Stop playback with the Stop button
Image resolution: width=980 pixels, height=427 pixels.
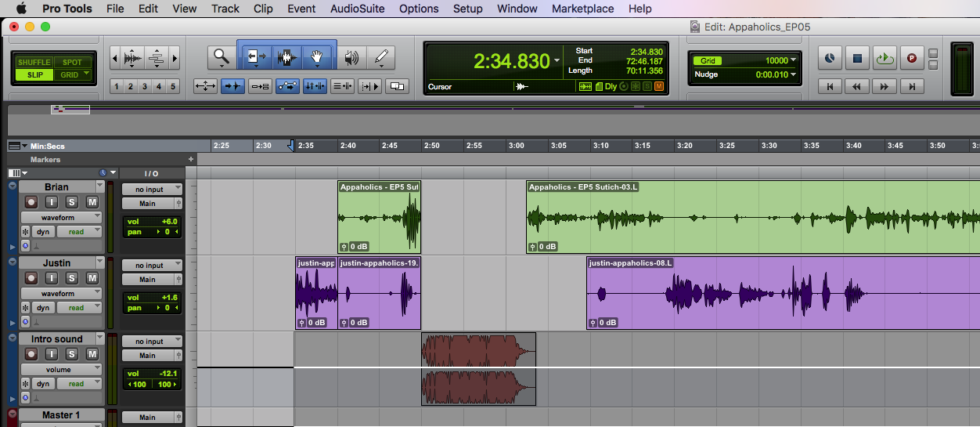point(857,58)
